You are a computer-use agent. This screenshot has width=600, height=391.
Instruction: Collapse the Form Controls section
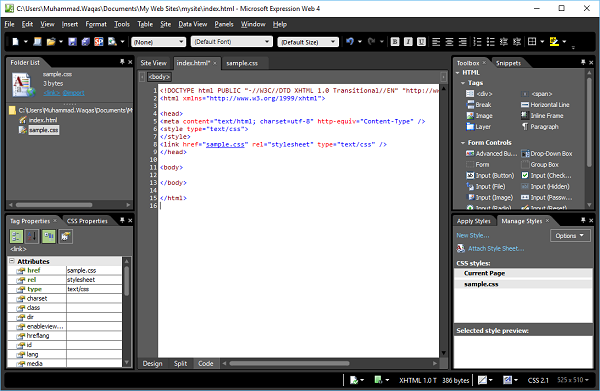(463, 143)
